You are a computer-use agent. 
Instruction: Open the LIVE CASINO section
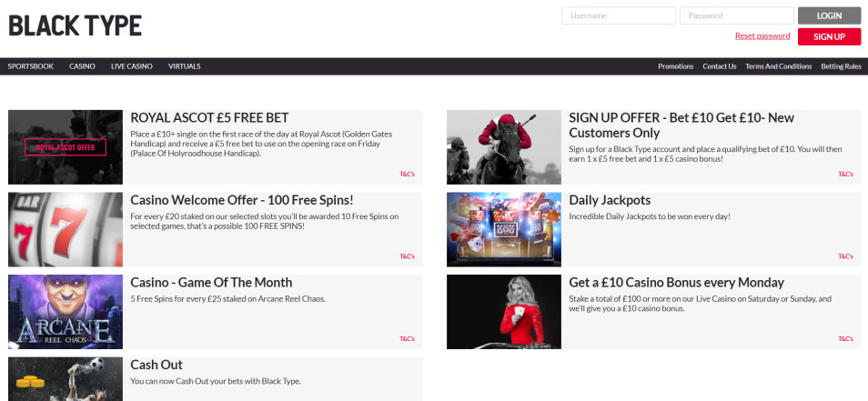tap(132, 66)
